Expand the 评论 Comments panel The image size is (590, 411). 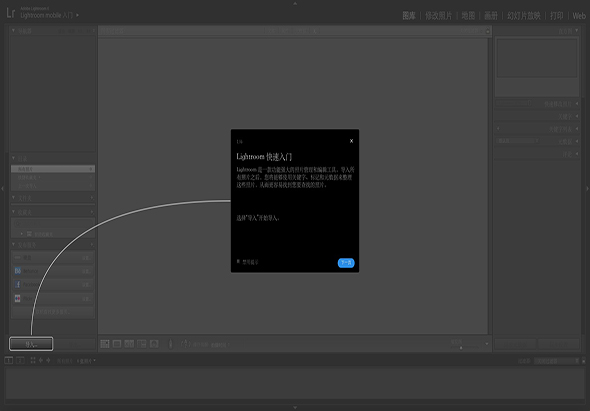577,154
